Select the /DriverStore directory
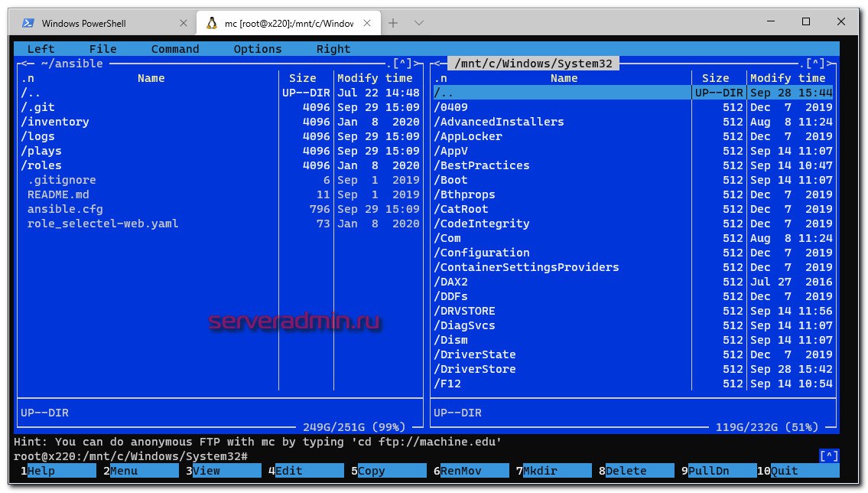Viewport: 868px width, 493px height. pyautogui.click(x=633, y=369)
